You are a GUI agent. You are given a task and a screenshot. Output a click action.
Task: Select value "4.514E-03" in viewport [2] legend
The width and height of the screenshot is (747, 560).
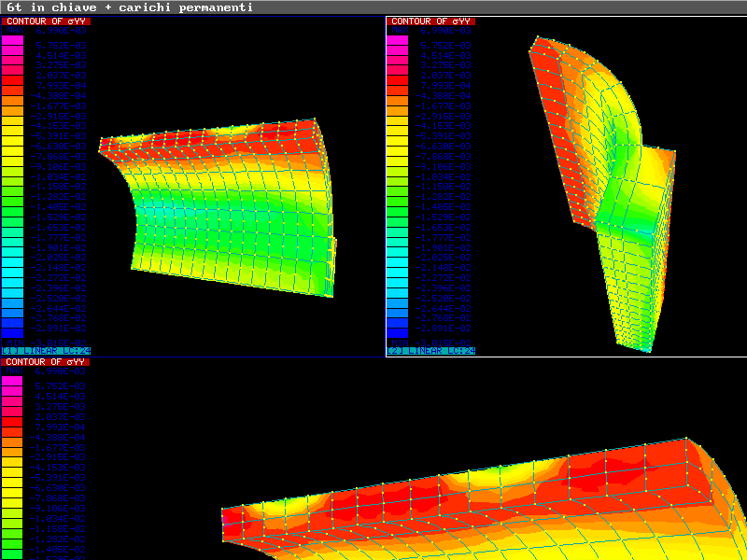[446, 55]
